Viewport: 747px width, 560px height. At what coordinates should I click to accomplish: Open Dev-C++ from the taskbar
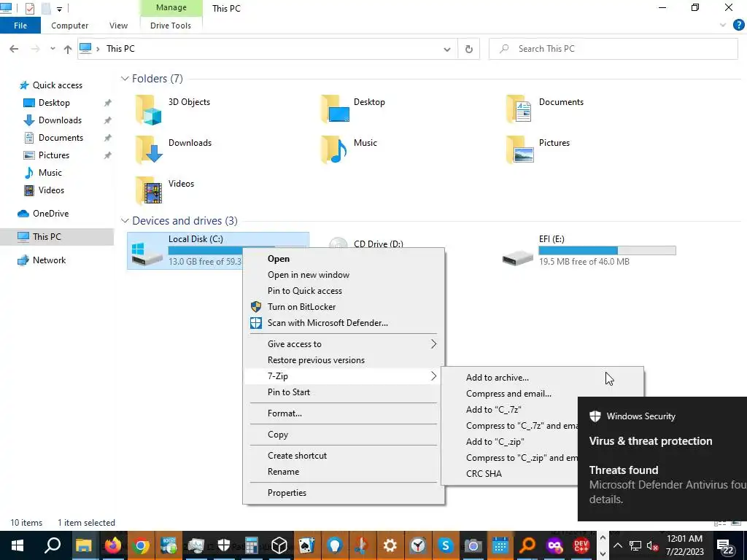[x=581, y=545]
